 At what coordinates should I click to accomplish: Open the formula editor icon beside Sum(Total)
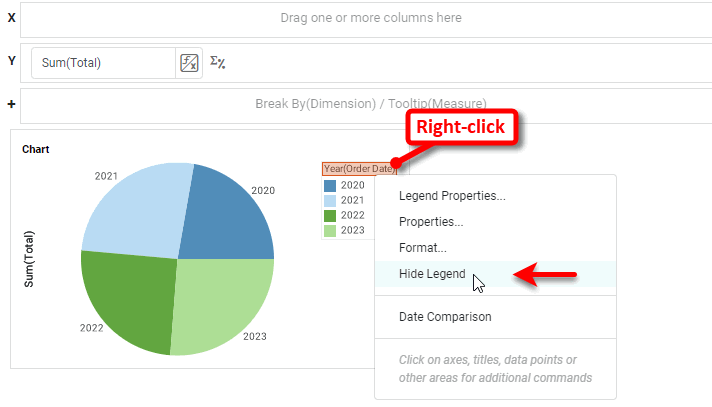click(189, 63)
